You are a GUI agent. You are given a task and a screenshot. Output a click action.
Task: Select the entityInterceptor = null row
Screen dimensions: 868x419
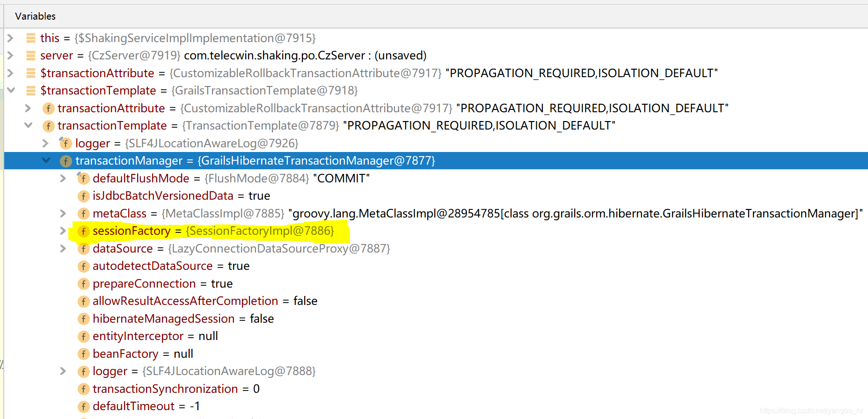[155, 336]
